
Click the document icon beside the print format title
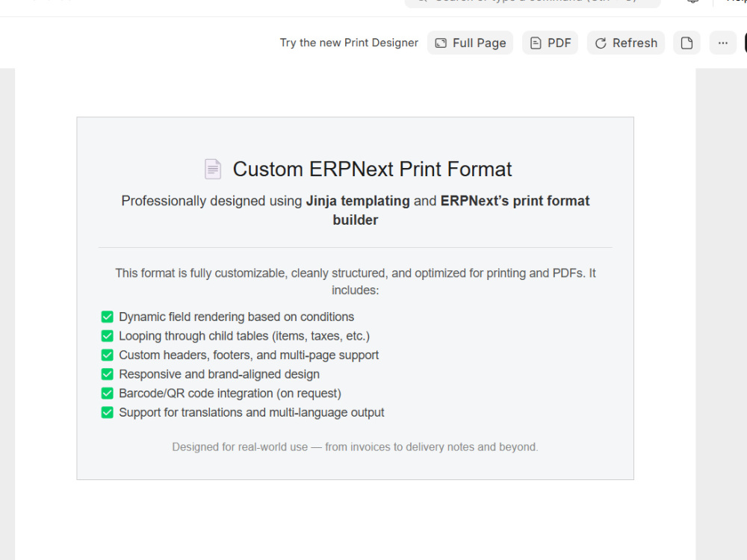point(213,168)
